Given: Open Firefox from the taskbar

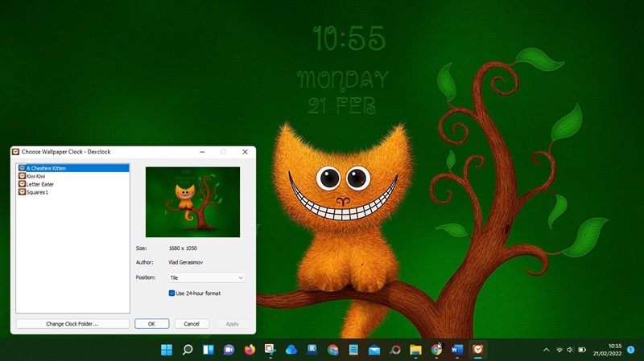Looking at the screenshot, I should [250, 350].
